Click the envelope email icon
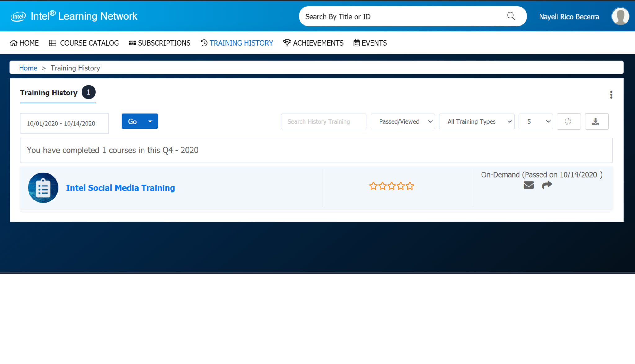 click(529, 185)
